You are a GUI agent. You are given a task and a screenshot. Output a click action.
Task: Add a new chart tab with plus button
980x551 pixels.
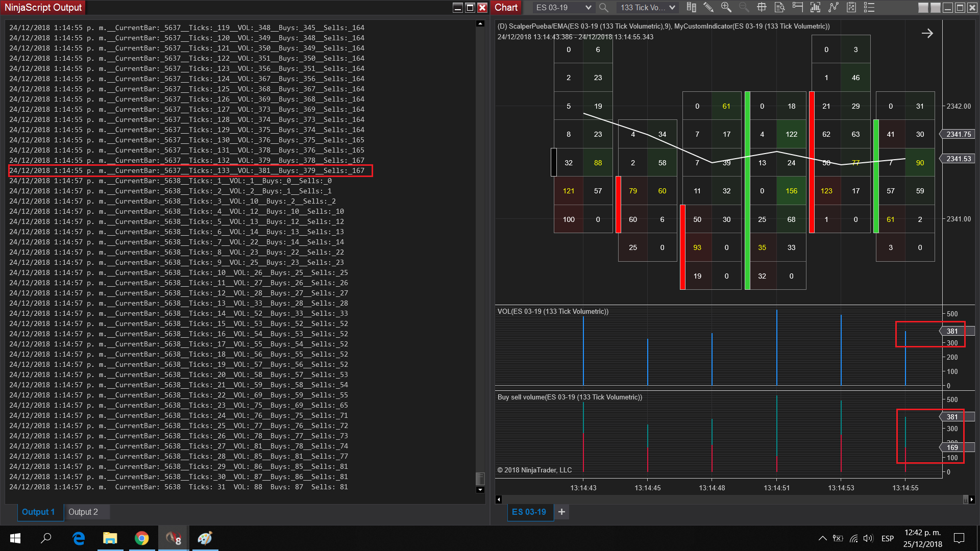point(561,512)
